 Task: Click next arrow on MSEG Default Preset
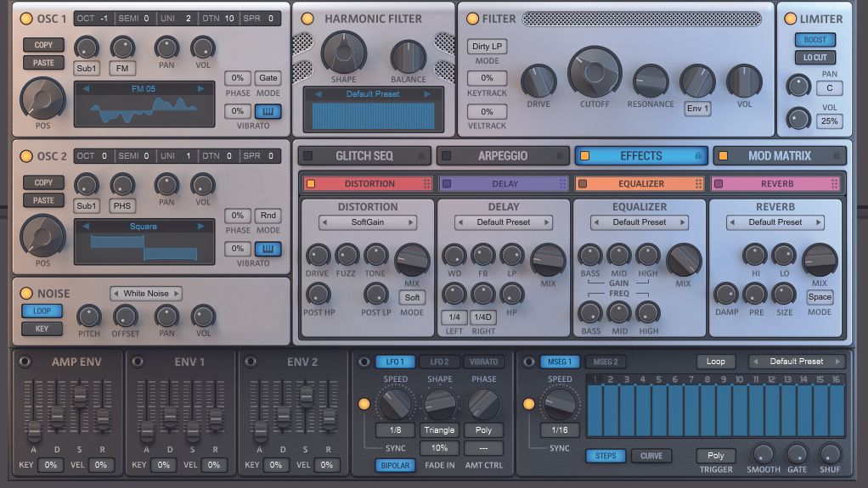point(837,362)
